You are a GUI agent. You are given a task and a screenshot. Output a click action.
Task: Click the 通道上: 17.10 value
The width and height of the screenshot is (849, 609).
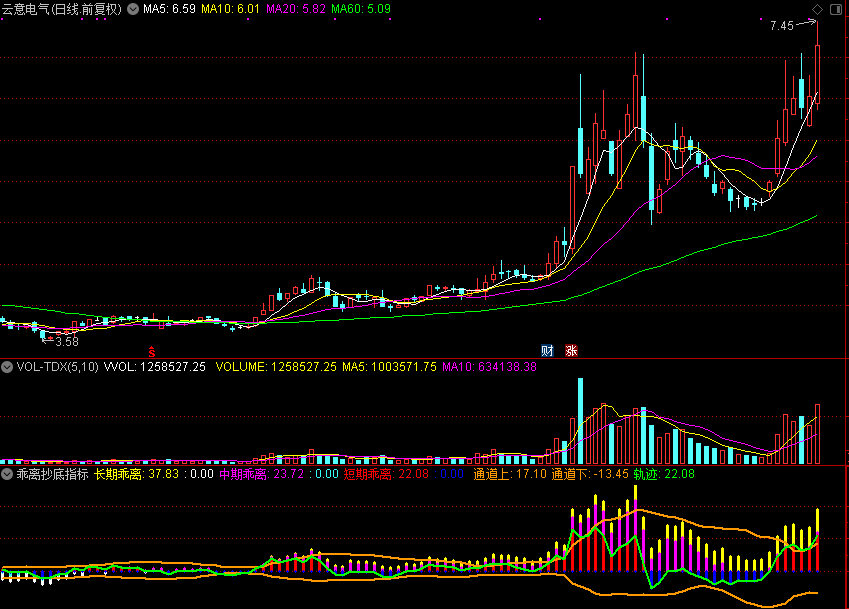[x=510, y=474]
